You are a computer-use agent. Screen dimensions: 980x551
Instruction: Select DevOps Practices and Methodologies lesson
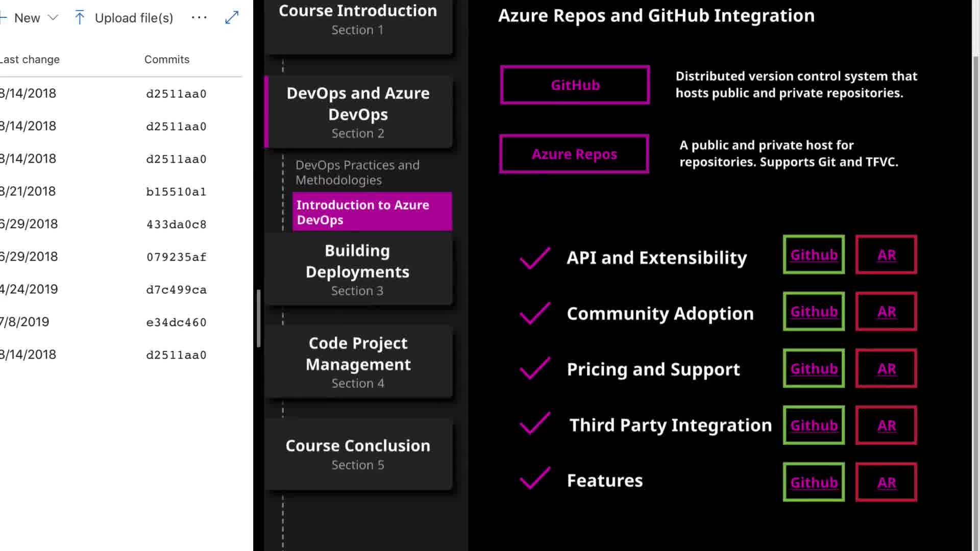[x=357, y=172]
